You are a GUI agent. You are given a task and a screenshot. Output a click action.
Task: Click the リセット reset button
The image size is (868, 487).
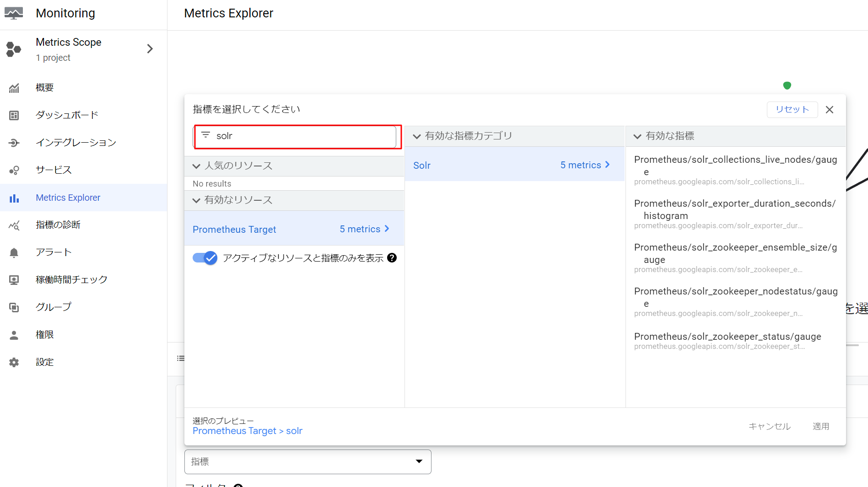(x=792, y=109)
